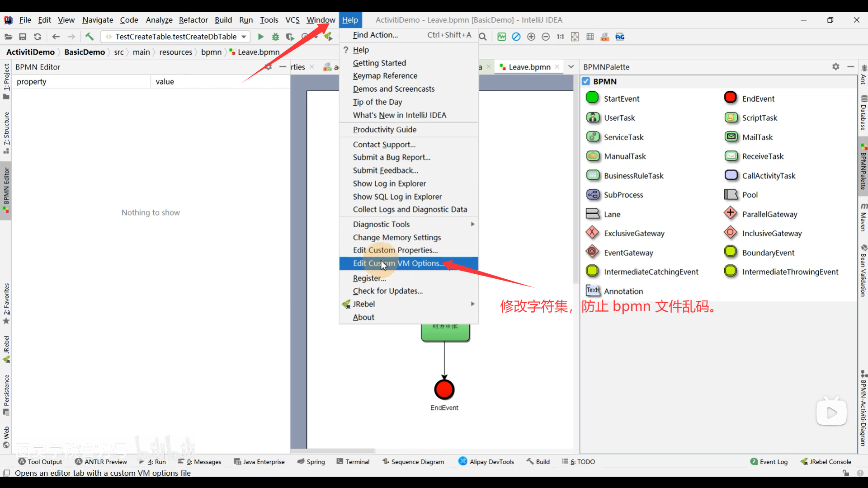This screenshot has height=488, width=868.
Task: Toggle the blue disable icon in toolbar
Action: 516,37
